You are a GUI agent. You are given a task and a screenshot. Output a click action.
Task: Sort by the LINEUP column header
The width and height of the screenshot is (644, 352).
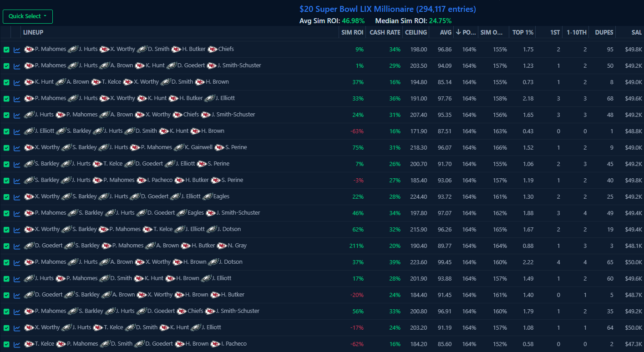tap(33, 32)
